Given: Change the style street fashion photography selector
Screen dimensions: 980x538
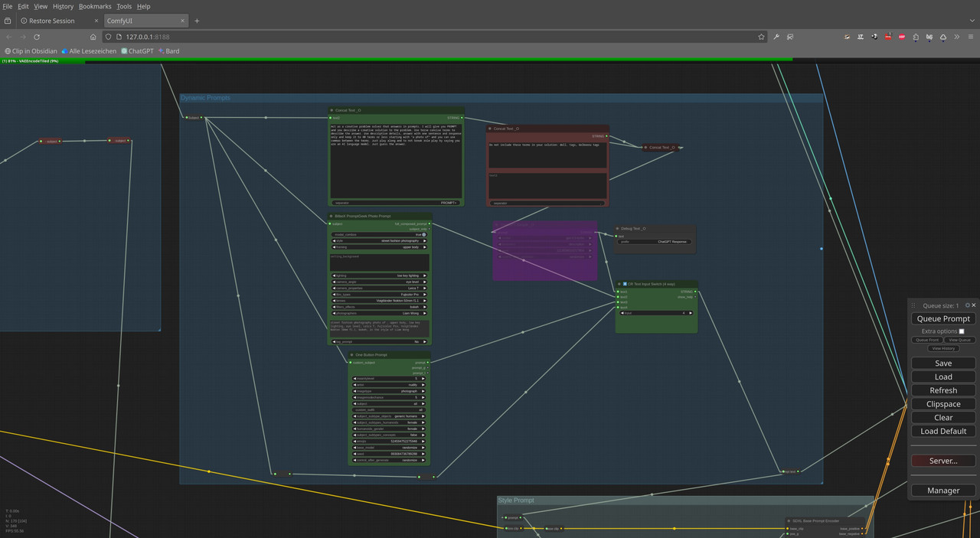Looking at the screenshot, I should pos(380,240).
